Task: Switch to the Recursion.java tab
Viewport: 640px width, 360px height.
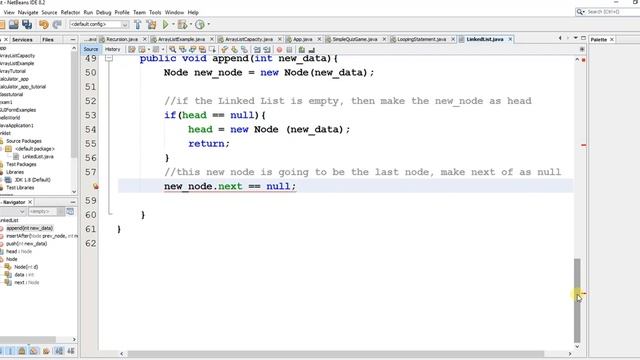Action: click(x=122, y=39)
